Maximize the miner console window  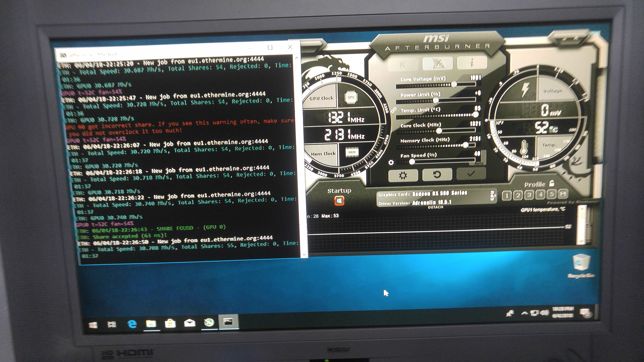[x=270, y=47]
